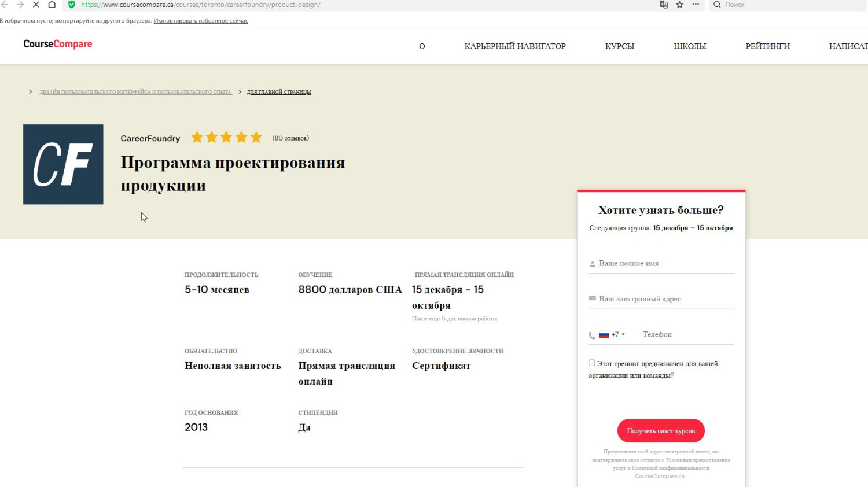868x487 pixels.
Task: Click the green security shield icon
Action: [72, 5]
